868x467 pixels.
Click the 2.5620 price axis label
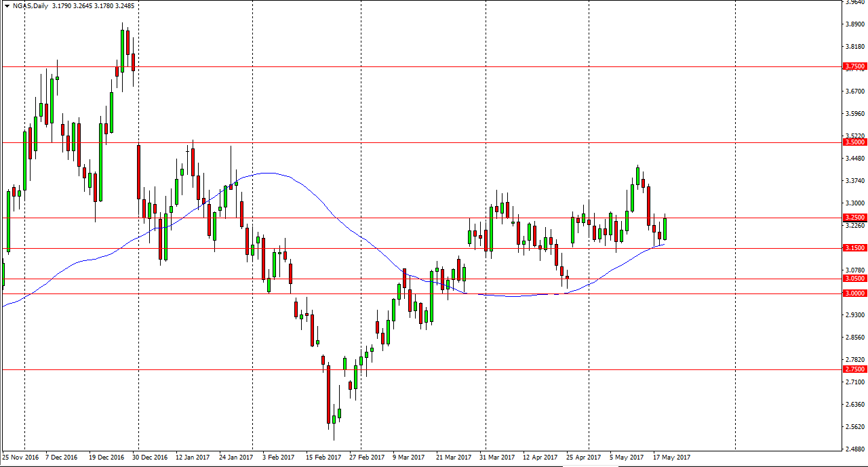[x=854, y=427]
